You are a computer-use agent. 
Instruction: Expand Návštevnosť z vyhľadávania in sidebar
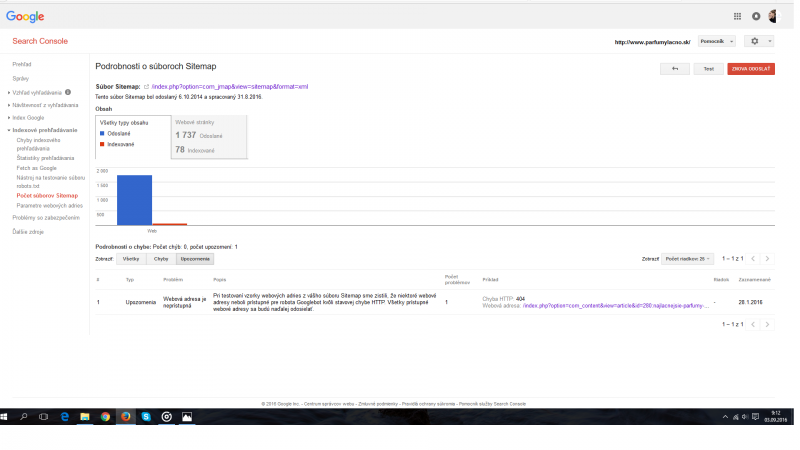pyautogui.click(x=45, y=104)
